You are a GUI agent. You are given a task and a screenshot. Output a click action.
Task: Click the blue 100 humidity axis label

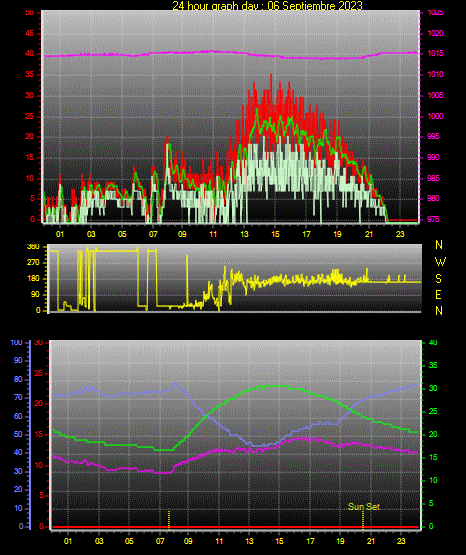click(x=16, y=342)
